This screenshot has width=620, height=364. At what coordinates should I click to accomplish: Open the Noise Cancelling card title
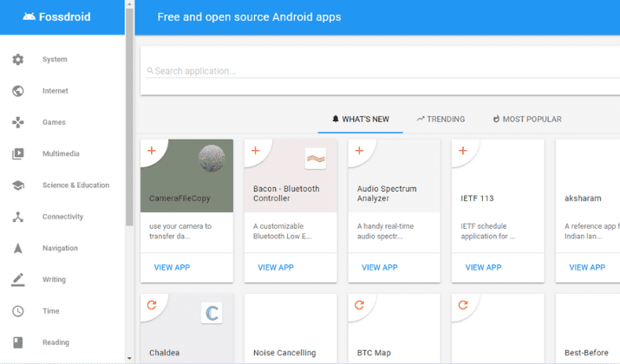click(x=284, y=353)
